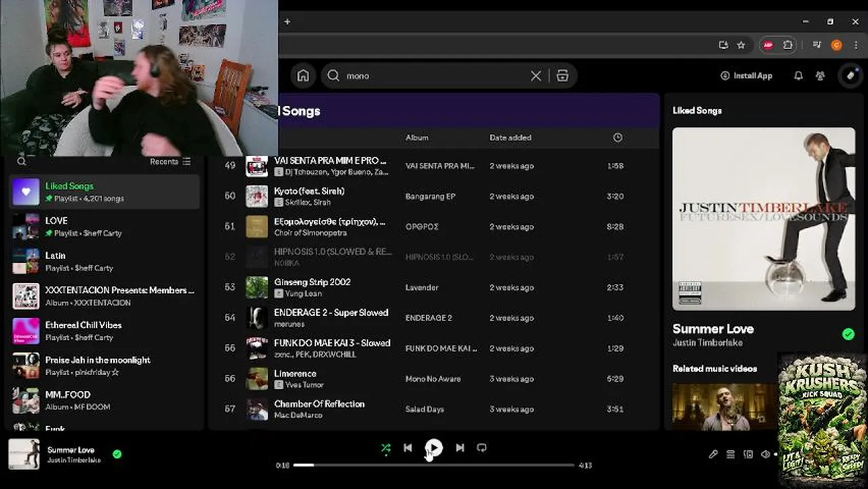Open the ABP extension icon
This screenshot has width=868, height=489.
(x=769, y=45)
